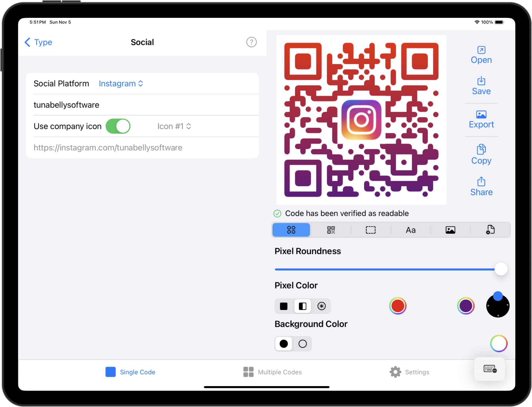This screenshot has width=532, height=407.
Task: Copy the QR code
Action: pyautogui.click(x=481, y=154)
